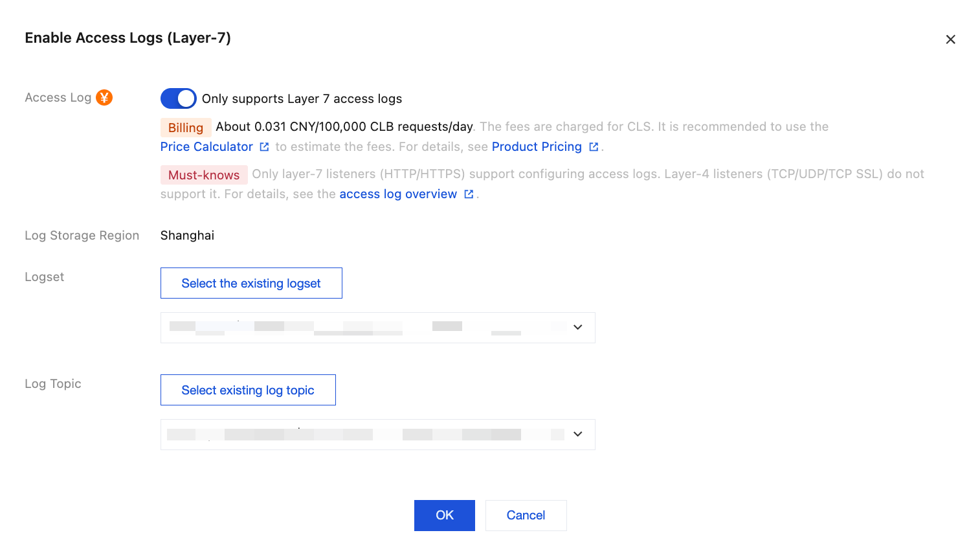Viewport: 980px width, 557px height.
Task: Toggle the Access Log switch off
Action: (x=178, y=98)
